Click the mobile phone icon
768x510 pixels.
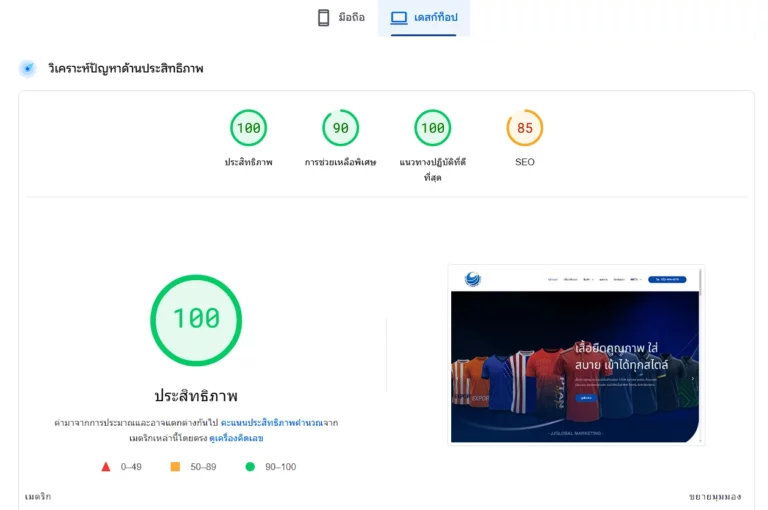323,18
